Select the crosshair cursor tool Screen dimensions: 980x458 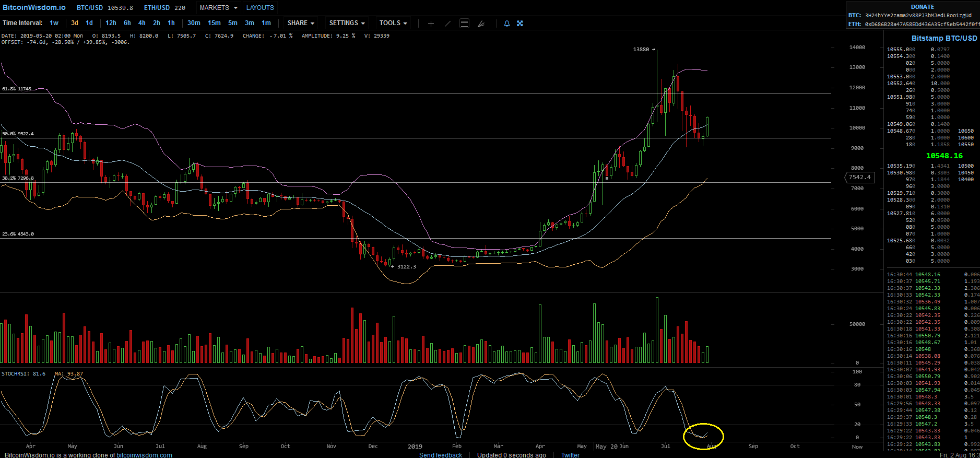point(431,24)
